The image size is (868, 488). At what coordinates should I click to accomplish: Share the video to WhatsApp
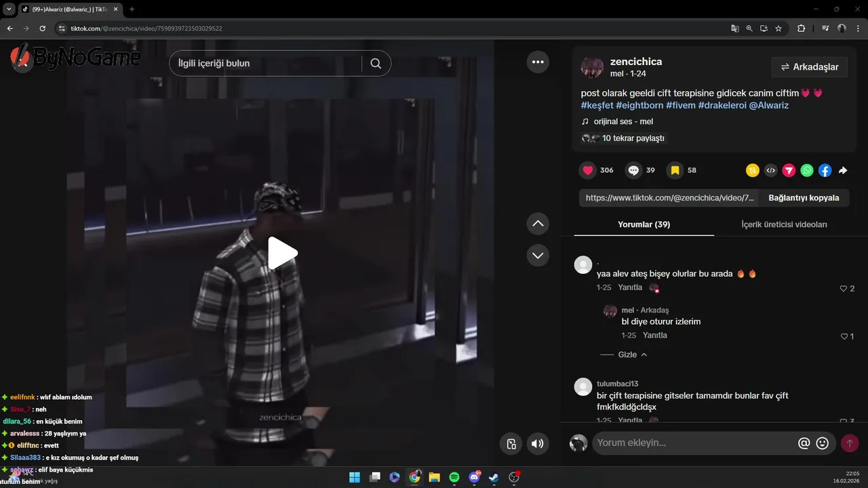click(x=807, y=171)
